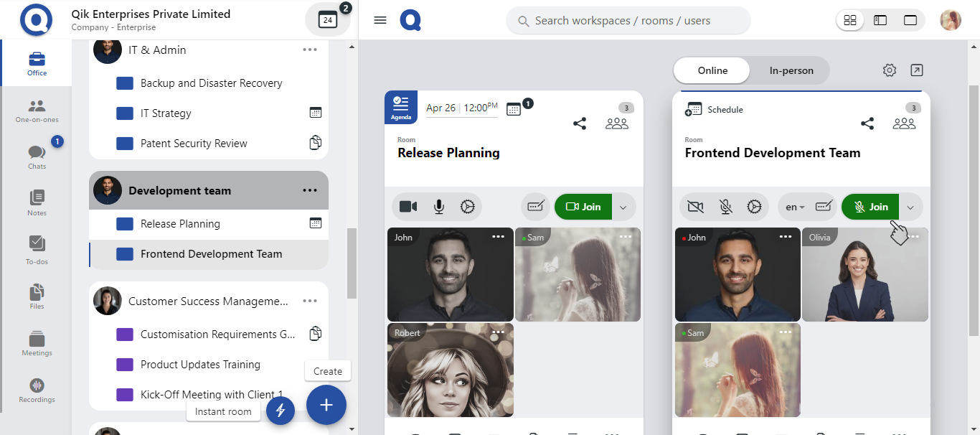The image size is (980, 435).
Task: Open the calendar icon in top header
Action: pos(328,20)
